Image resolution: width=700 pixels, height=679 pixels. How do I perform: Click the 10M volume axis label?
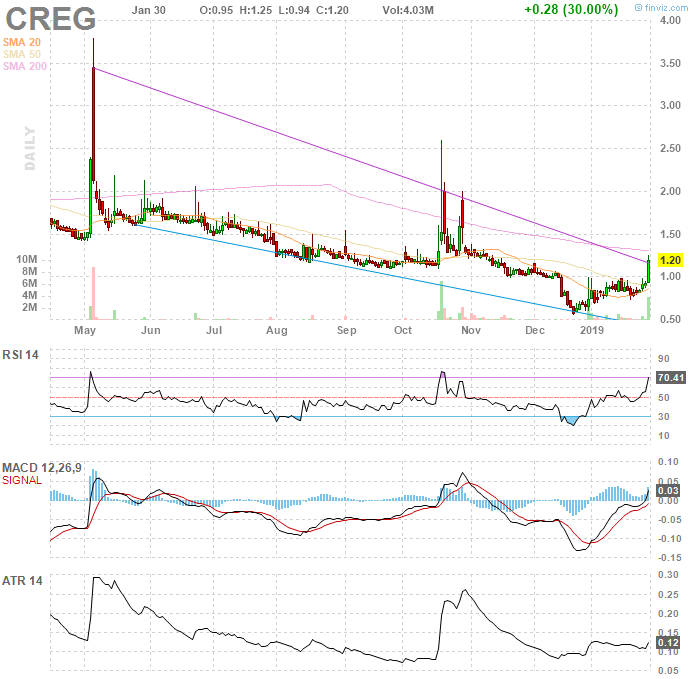[27, 259]
